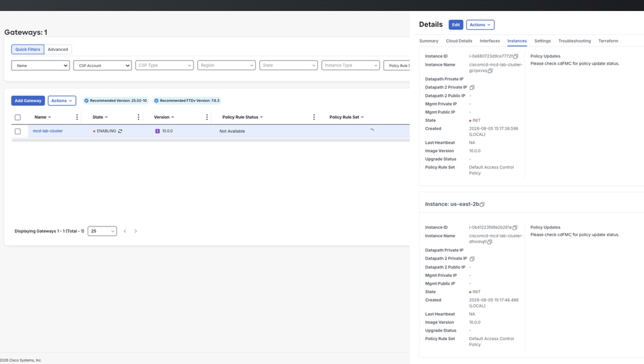Click the purple version icon next to 10.0.0
The image size is (644, 364).
coord(157,131)
